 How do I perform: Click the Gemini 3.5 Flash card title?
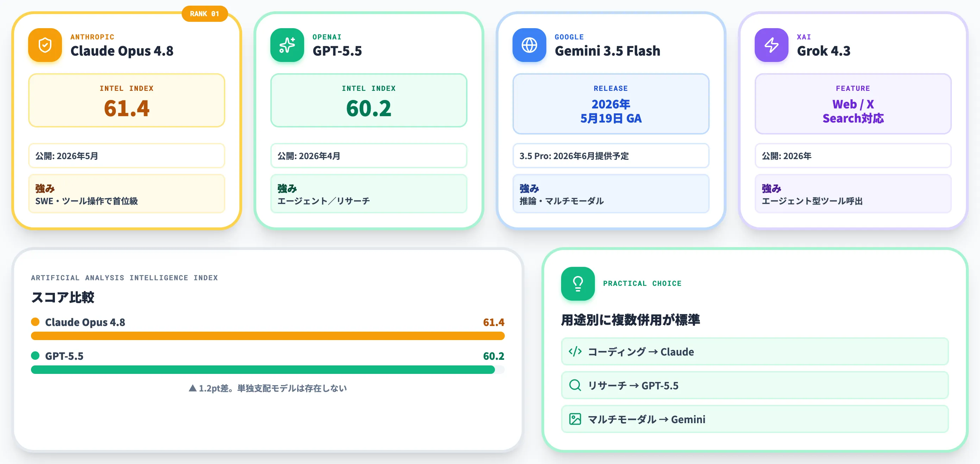(x=607, y=51)
